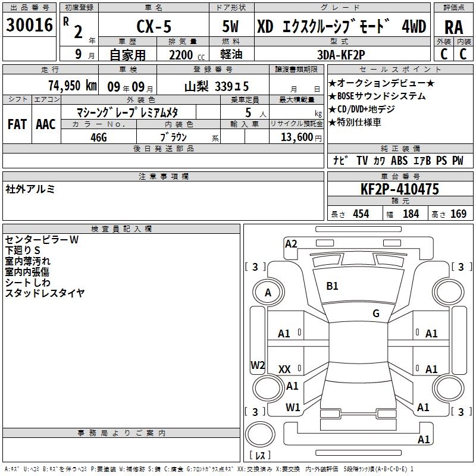Click W1 mark on the diagram
Screen dimensions: 476x476
[293, 408]
